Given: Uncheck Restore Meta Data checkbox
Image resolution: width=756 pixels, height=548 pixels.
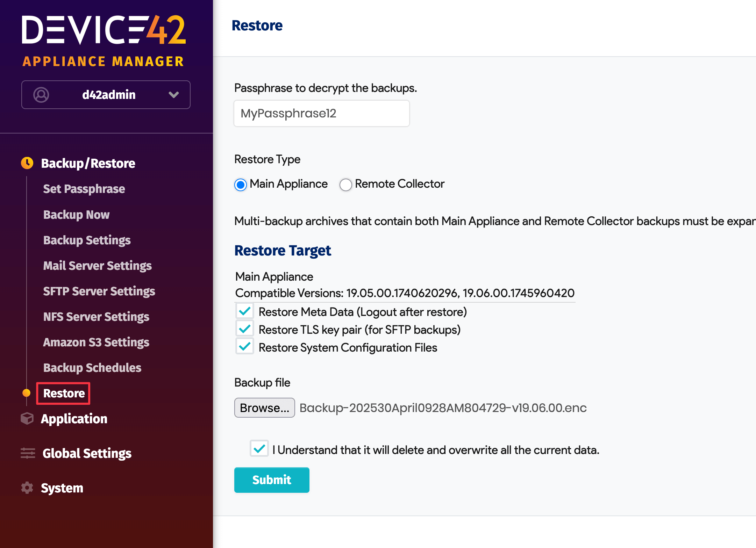Looking at the screenshot, I should pyautogui.click(x=245, y=311).
